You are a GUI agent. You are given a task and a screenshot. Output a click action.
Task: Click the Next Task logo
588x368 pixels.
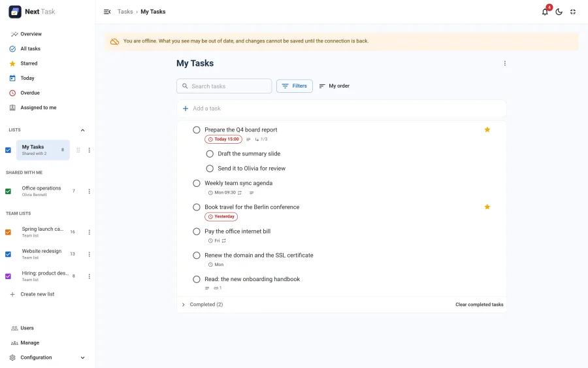(x=15, y=12)
